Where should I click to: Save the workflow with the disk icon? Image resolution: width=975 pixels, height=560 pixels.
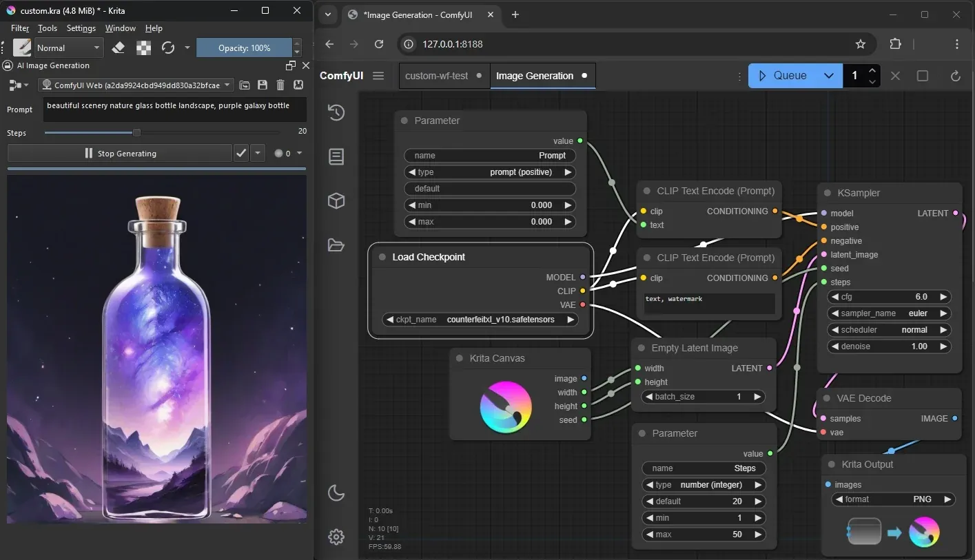click(263, 85)
